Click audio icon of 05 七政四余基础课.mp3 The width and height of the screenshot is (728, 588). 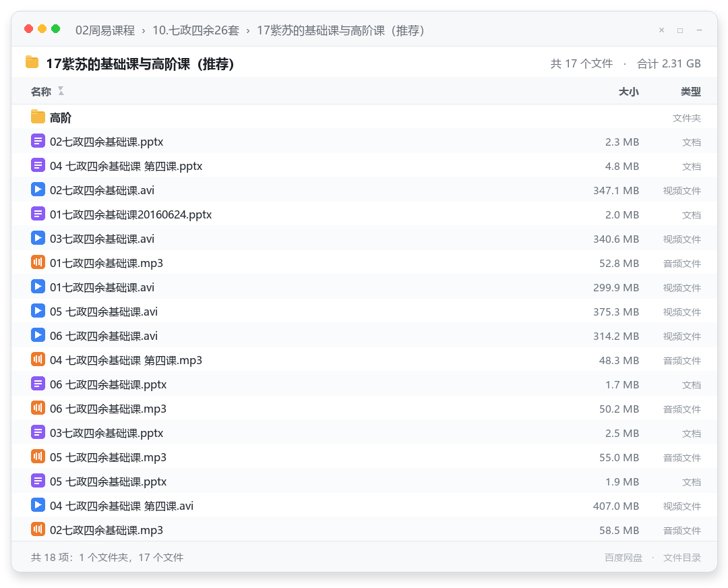[38, 457]
